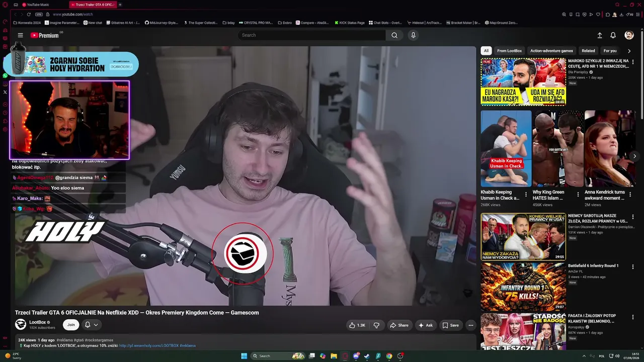Select the For you filter chip
Viewport: 644px width, 362px height.
pos(610,51)
